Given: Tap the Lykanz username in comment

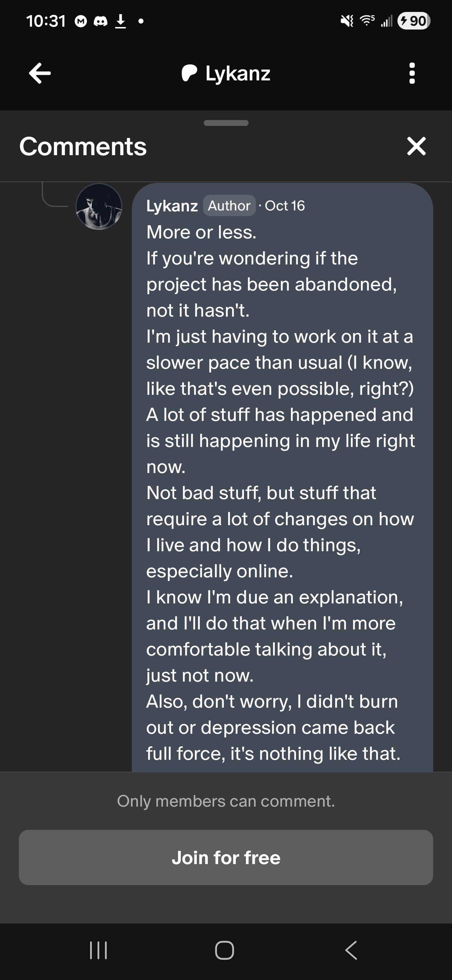Looking at the screenshot, I should pyautogui.click(x=172, y=206).
